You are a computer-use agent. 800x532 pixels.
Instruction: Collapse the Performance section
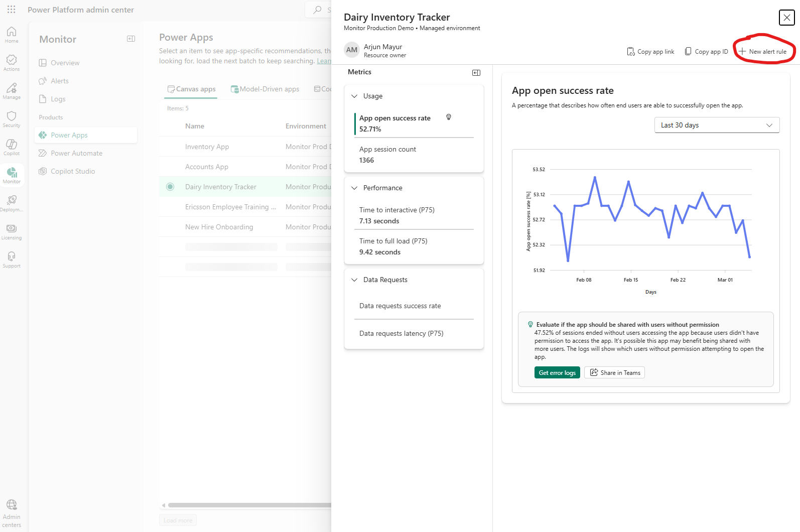[x=354, y=188]
